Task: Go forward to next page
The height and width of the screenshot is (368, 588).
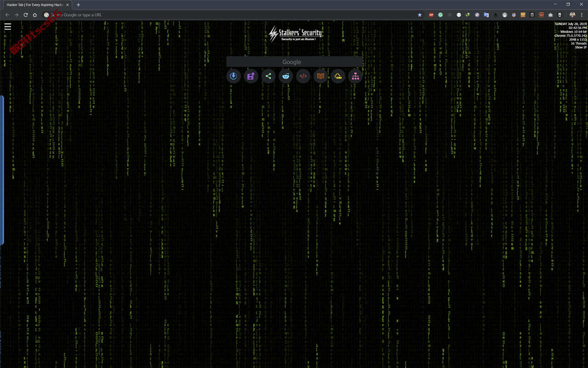Action: [x=17, y=15]
